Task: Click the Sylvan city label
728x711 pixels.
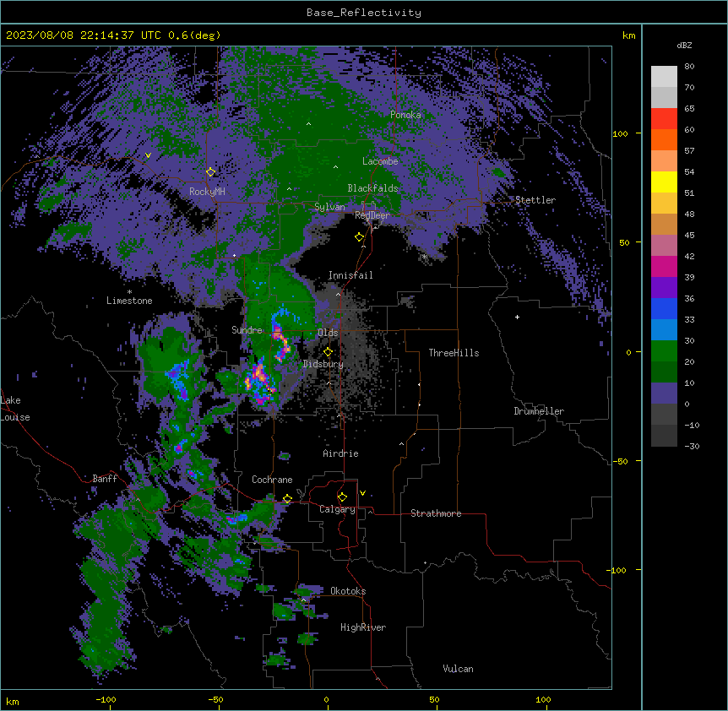Action: point(329,207)
